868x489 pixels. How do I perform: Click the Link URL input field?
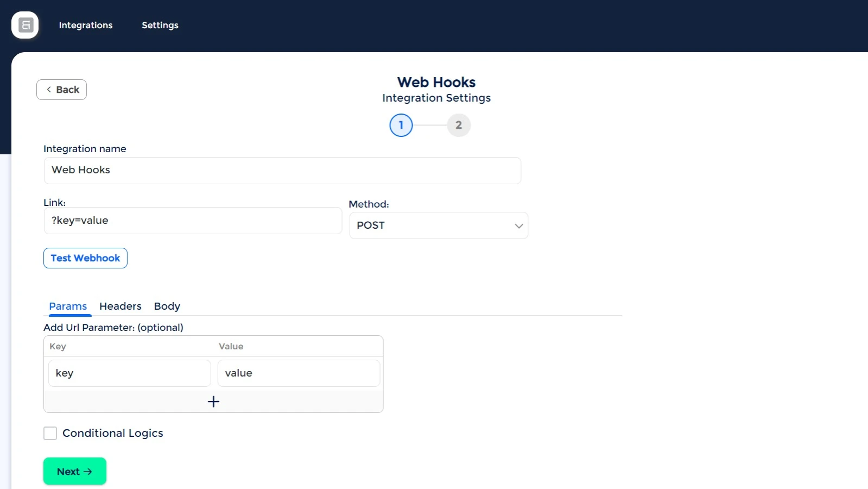[193, 221]
